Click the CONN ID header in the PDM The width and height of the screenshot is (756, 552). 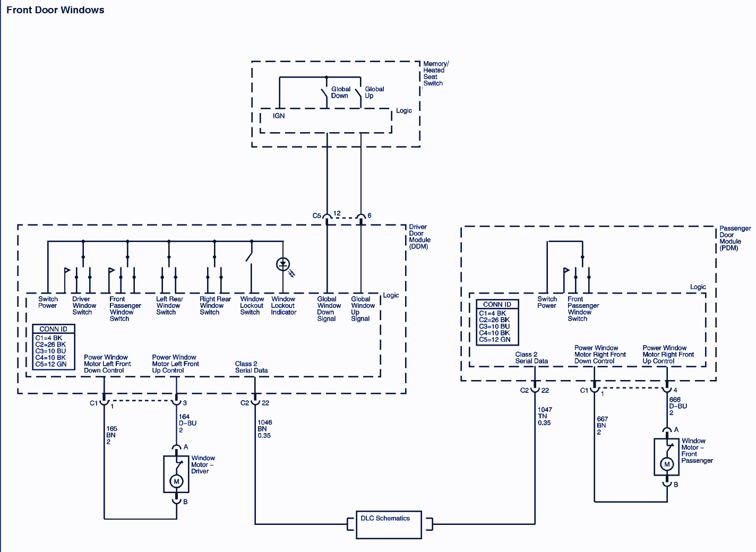[497, 305]
